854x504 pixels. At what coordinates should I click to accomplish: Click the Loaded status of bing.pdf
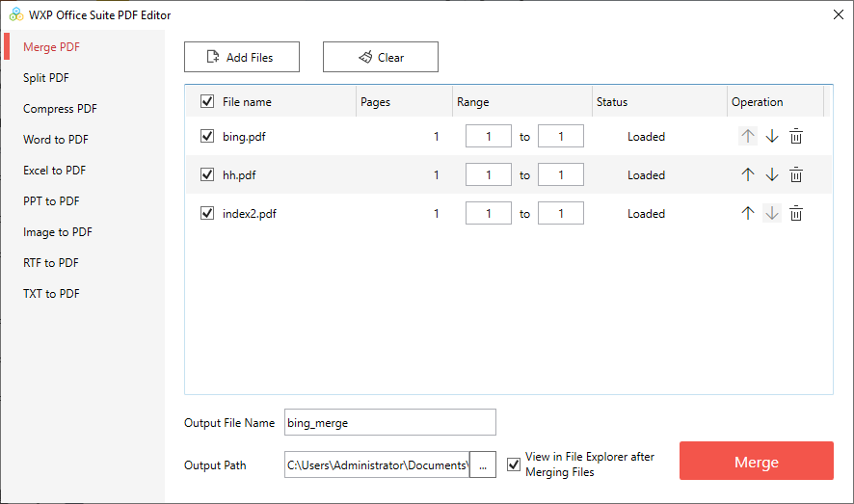pos(646,137)
